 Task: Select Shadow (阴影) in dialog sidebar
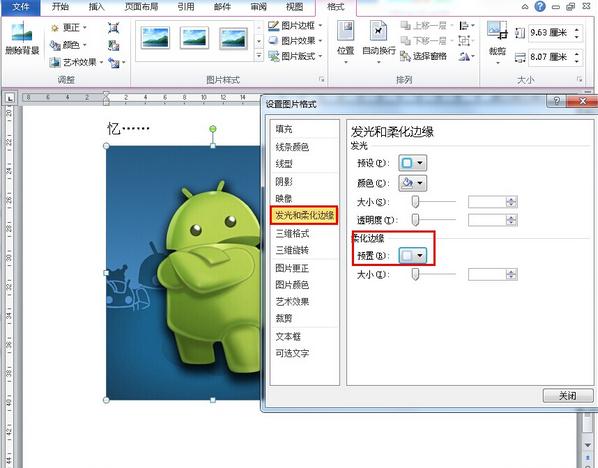pos(284,182)
